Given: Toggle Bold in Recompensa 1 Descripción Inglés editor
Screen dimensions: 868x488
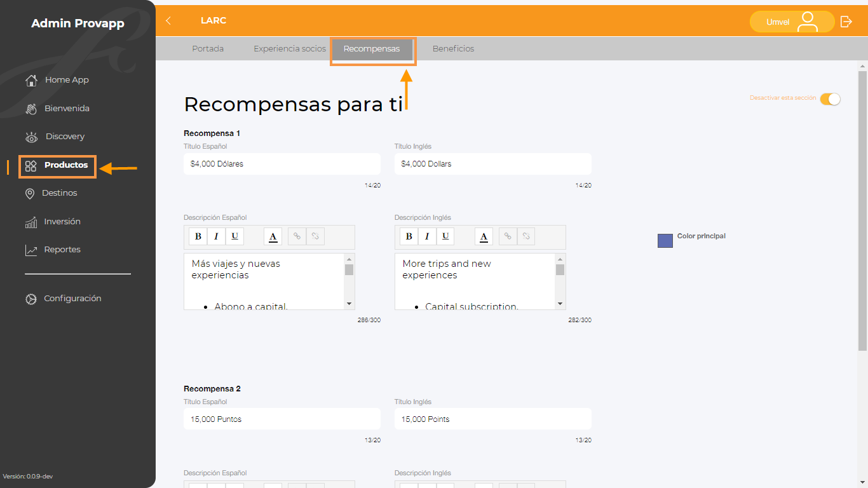Looking at the screenshot, I should pyautogui.click(x=409, y=236).
